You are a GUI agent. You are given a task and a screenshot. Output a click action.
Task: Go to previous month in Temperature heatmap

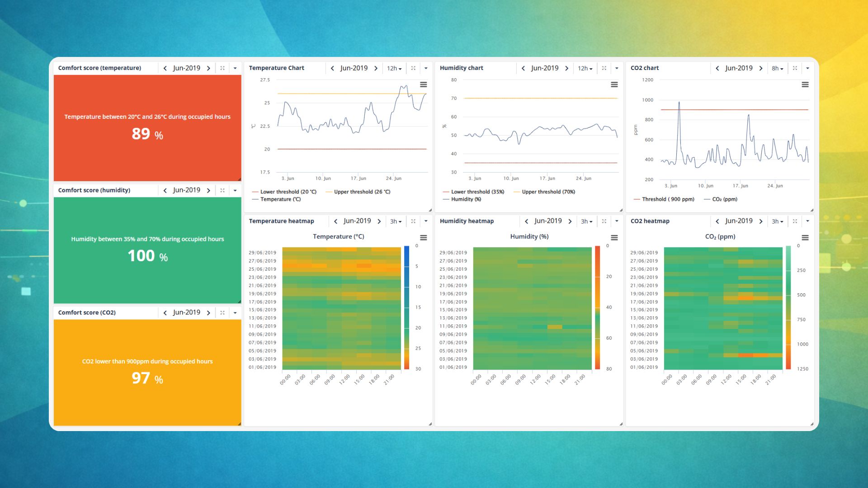tap(335, 221)
